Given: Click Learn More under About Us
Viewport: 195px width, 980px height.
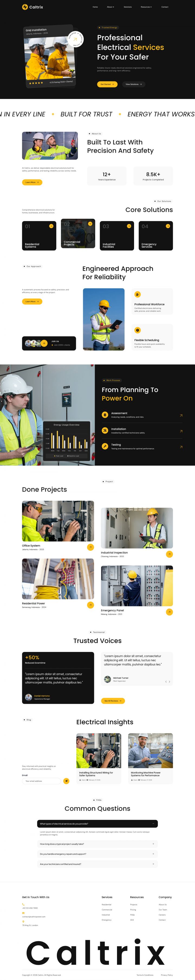Looking at the screenshot, I should 32,182.
